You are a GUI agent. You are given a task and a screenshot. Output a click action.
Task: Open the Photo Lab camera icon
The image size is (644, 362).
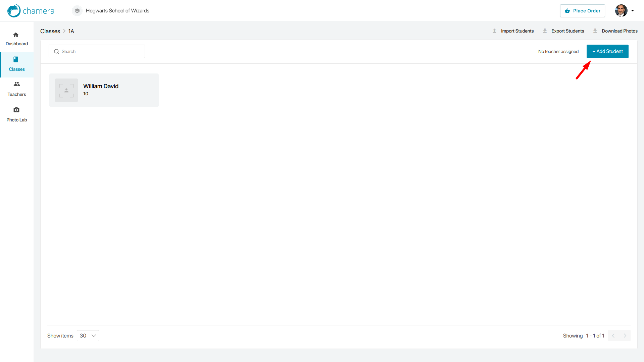(16, 110)
